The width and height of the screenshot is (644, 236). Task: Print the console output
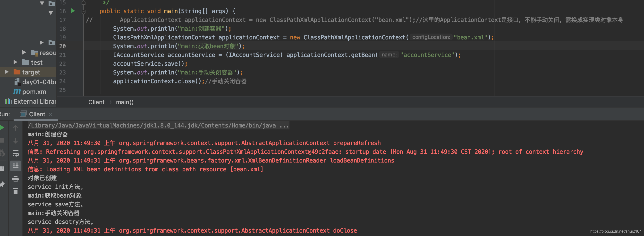coord(16,179)
